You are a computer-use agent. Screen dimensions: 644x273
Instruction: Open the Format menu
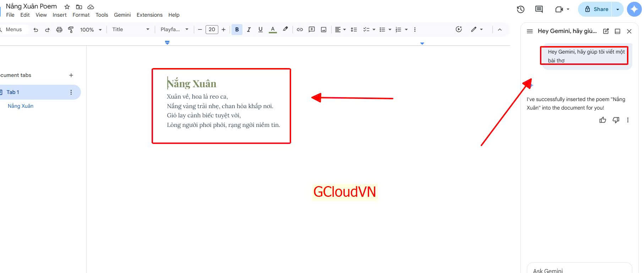(81, 15)
